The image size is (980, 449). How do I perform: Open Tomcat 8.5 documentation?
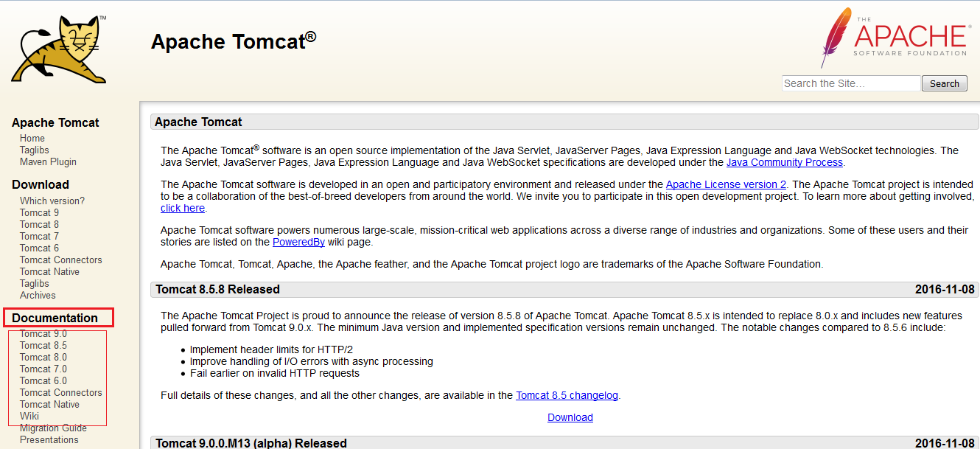tap(43, 346)
